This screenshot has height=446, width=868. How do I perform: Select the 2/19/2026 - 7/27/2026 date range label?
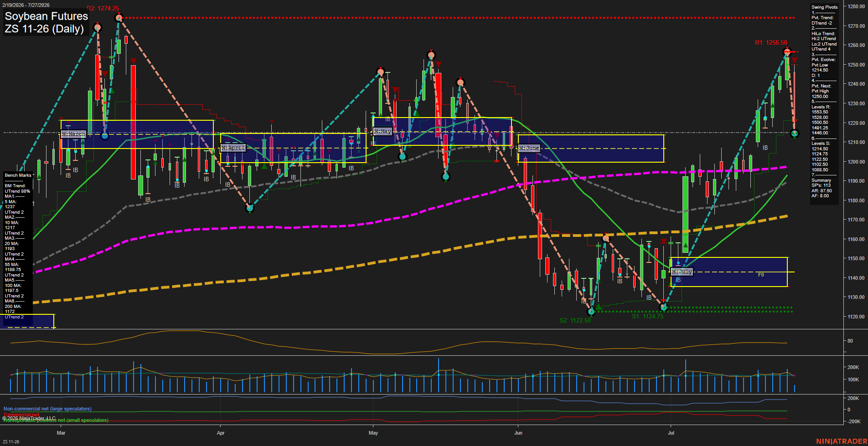tap(25, 5)
